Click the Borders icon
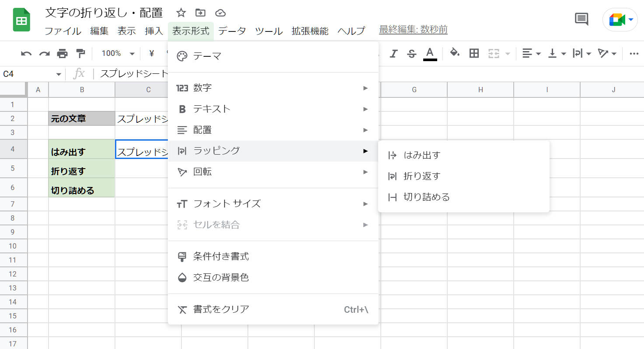 tap(473, 53)
